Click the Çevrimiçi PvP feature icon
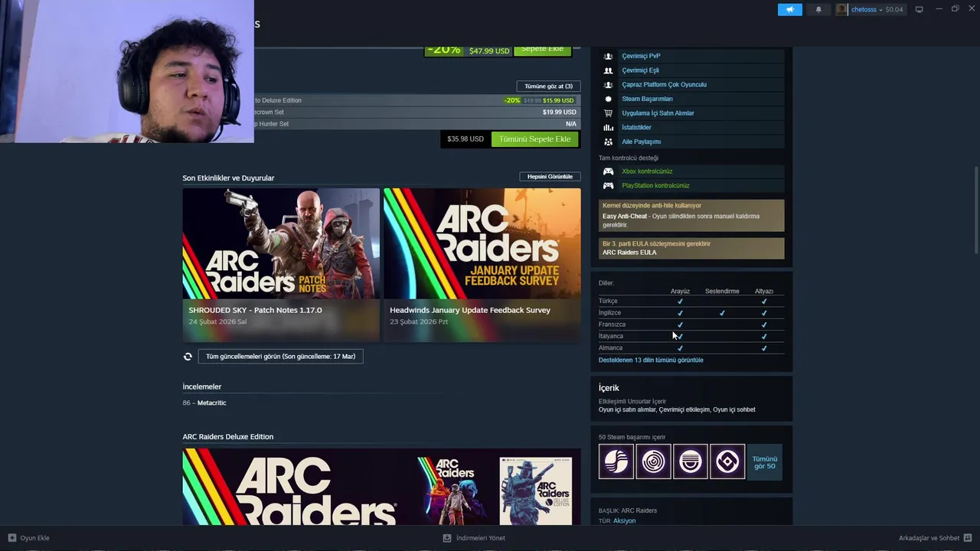The height and width of the screenshot is (551, 980). pyautogui.click(x=609, y=56)
